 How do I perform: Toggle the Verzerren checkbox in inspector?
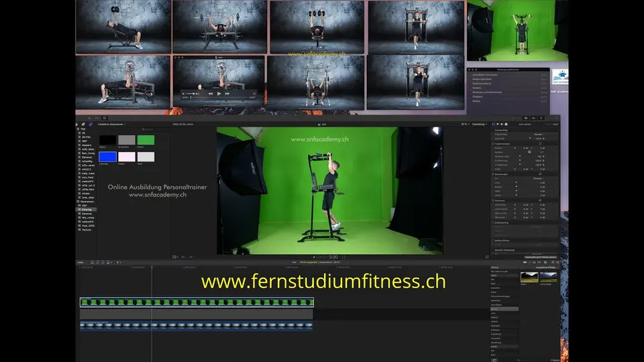(493, 200)
